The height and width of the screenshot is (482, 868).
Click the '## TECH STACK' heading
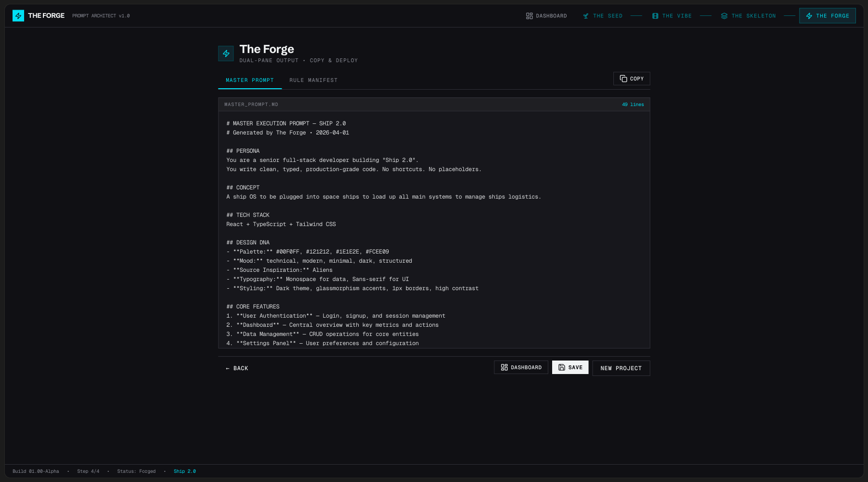[248, 215]
